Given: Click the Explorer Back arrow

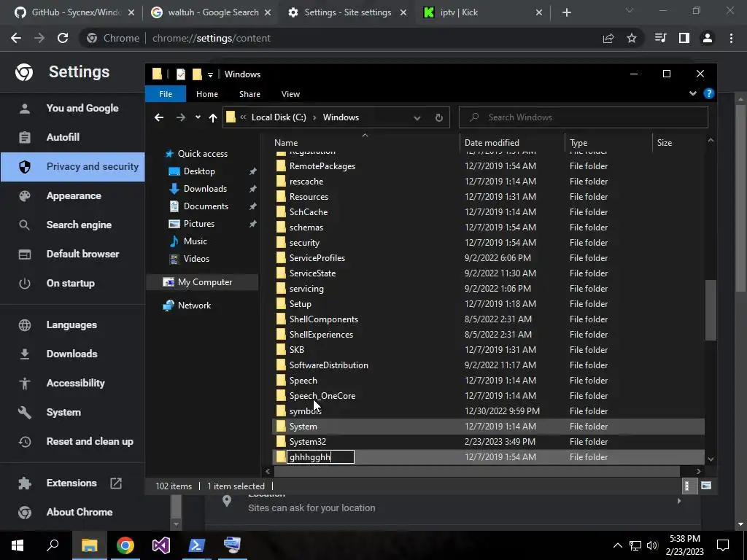Looking at the screenshot, I should pyautogui.click(x=159, y=117).
